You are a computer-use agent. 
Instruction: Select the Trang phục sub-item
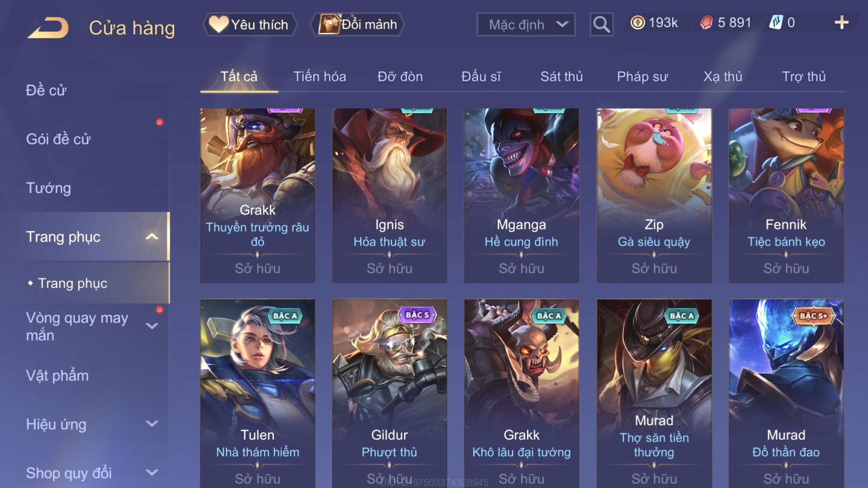click(x=72, y=283)
